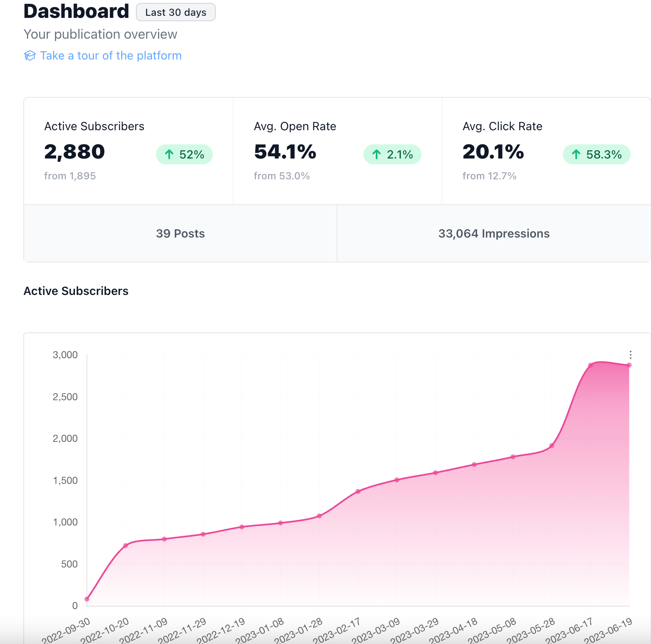Click the up arrow in 58.3% badge
Image resolution: width=651 pixels, height=644 pixels.
tap(576, 154)
